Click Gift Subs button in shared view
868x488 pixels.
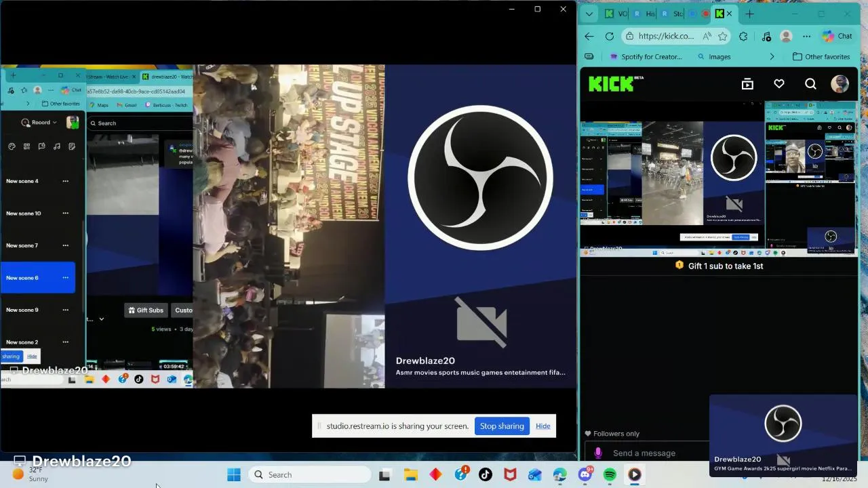[146, 310]
